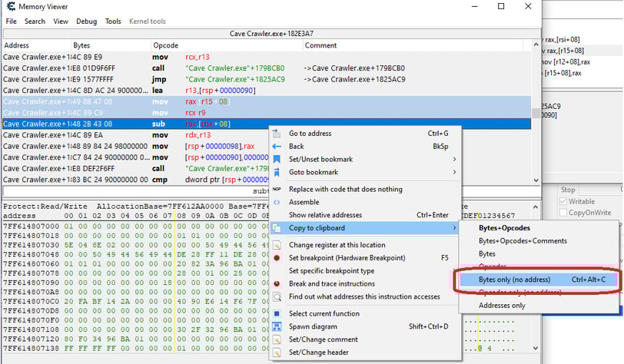624x364 pixels.
Task: Select Addresses only option
Action: 539,306
